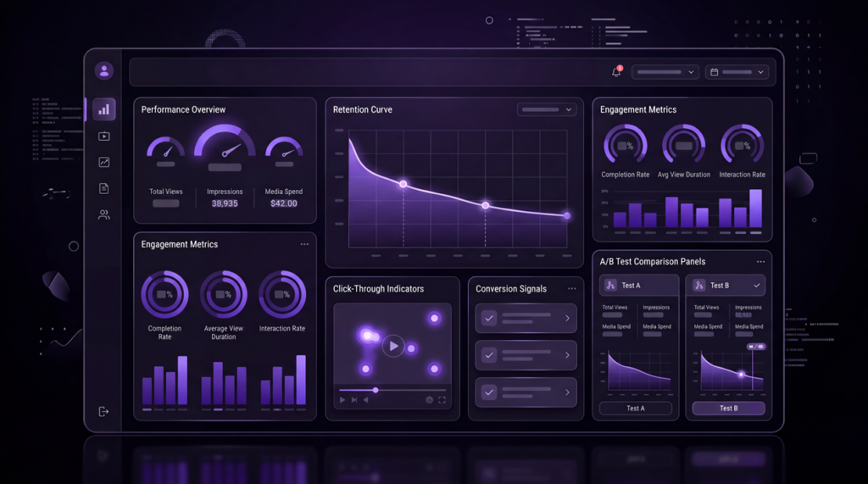The height and width of the screenshot is (484, 868).
Task: Click the Test A icon in the header
Action: pyautogui.click(x=610, y=285)
